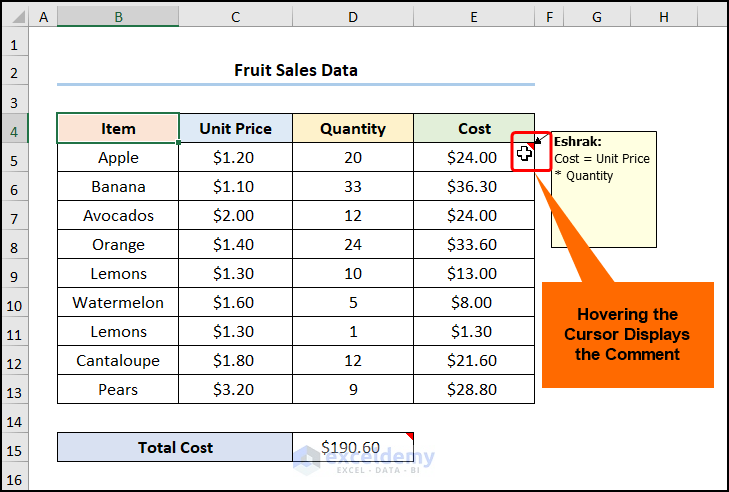Image resolution: width=729 pixels, height=492 pixels.
Task: Click the Total Cost label cell
Action: point(175,447)
